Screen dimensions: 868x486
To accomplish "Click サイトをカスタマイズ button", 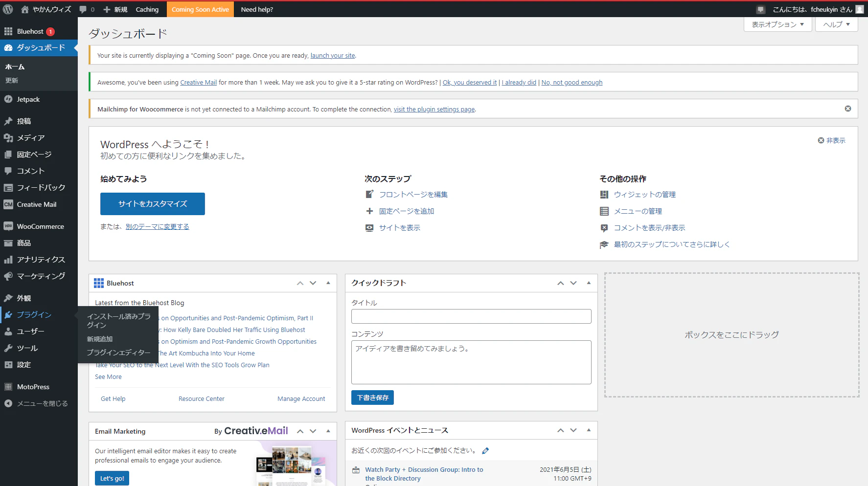I will (x=153, y=204).
